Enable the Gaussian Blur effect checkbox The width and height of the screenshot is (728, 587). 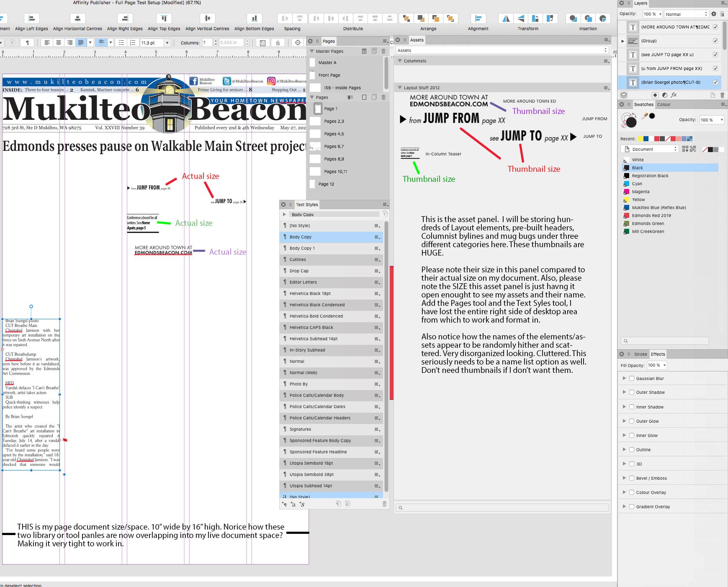click(x=632, y=378)
